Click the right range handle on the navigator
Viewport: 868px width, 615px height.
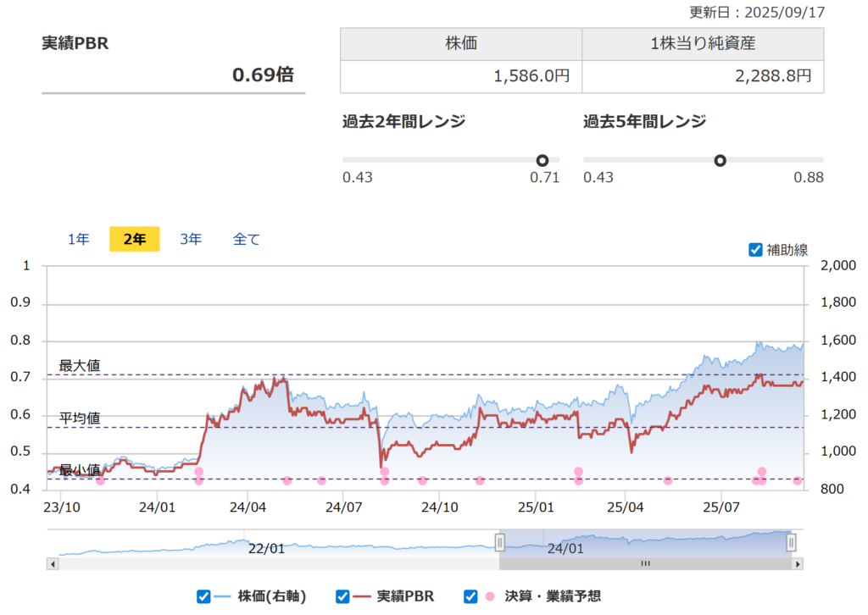click(x=791, y=542)
